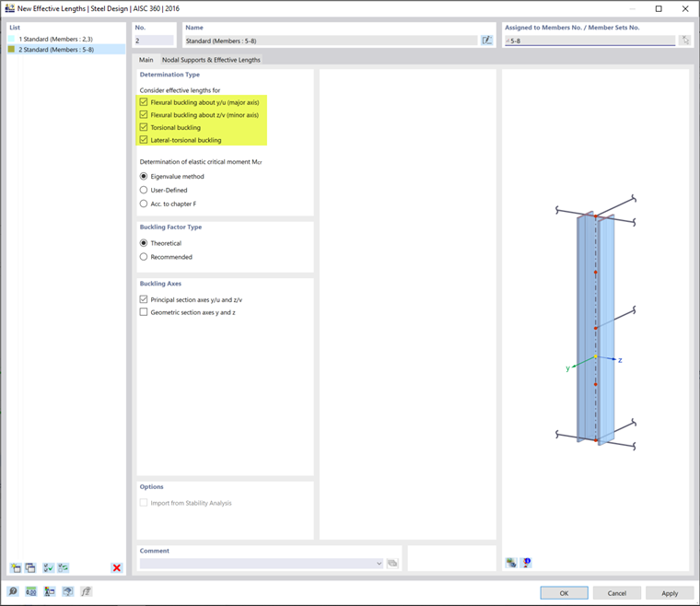Click the colored display settings icon at bottom
The height and width of the screenshot is (606, 700).
pyautogui.click(x=49, y=591)
